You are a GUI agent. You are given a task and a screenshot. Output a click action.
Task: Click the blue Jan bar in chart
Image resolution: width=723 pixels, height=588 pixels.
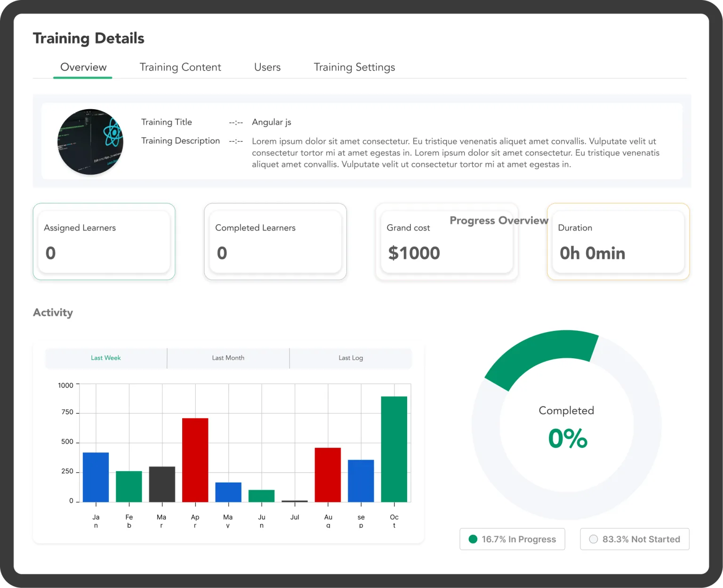coord(96,476)
